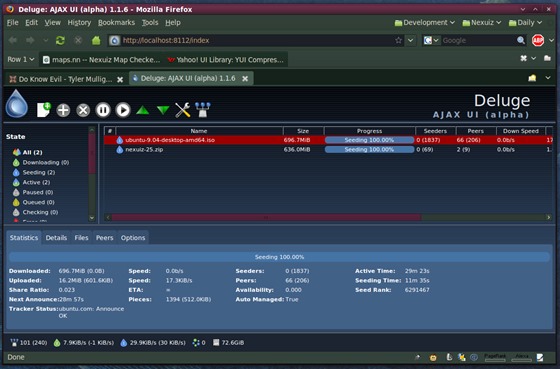Open Help menu
The width and height of the screenshot is (560, 369).
point(173,23)
